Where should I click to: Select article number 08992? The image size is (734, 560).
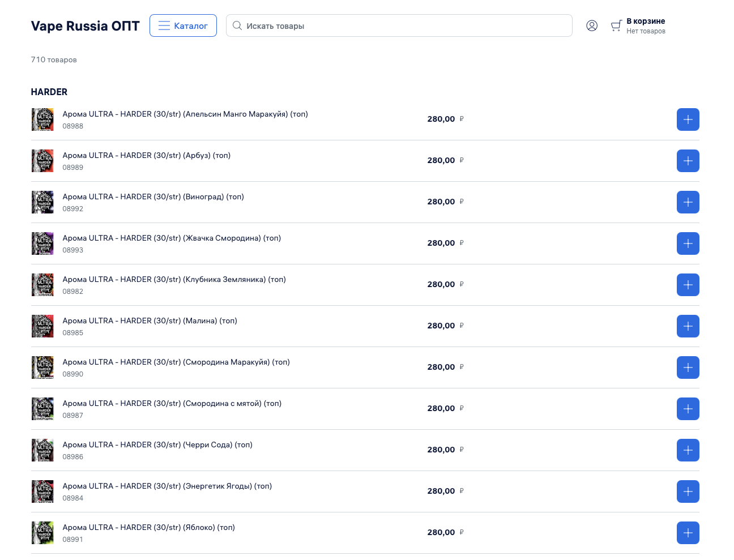(73, 209)
